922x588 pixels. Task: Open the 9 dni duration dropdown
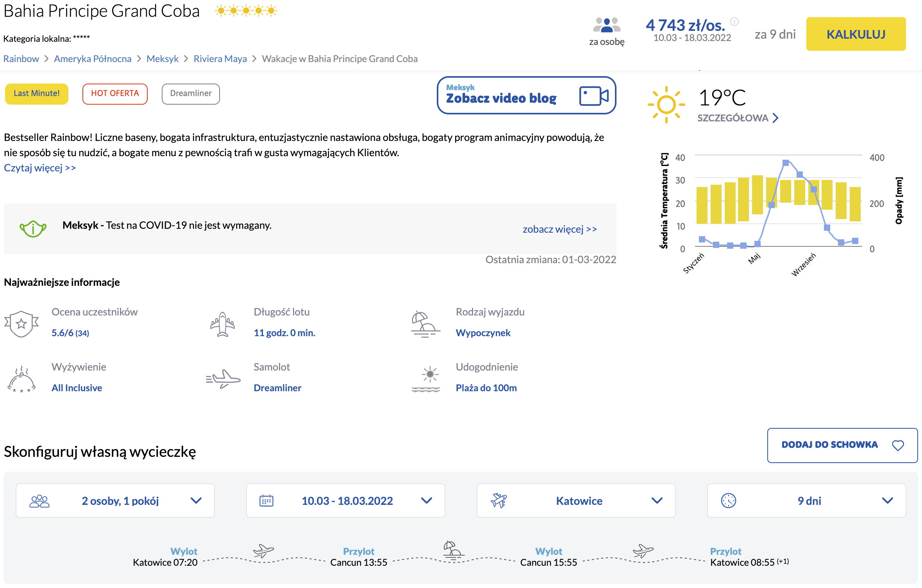(x=807, y=501)
